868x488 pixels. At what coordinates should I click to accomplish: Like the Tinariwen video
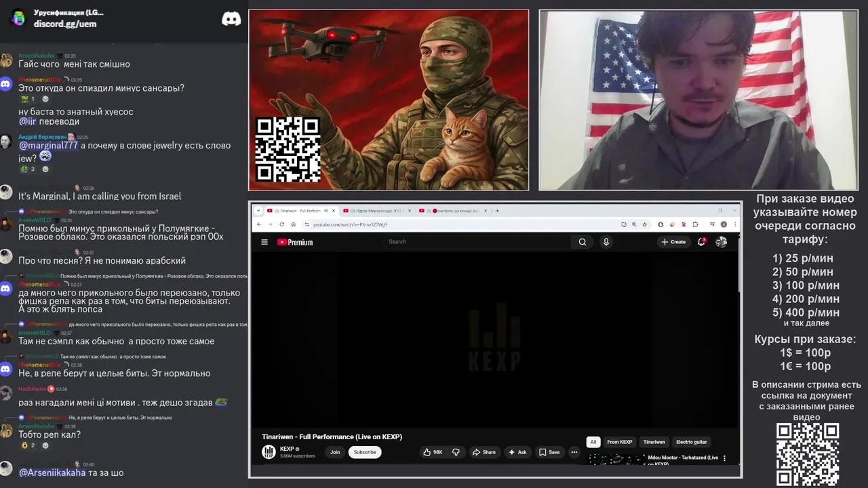[x=432, y=452]
